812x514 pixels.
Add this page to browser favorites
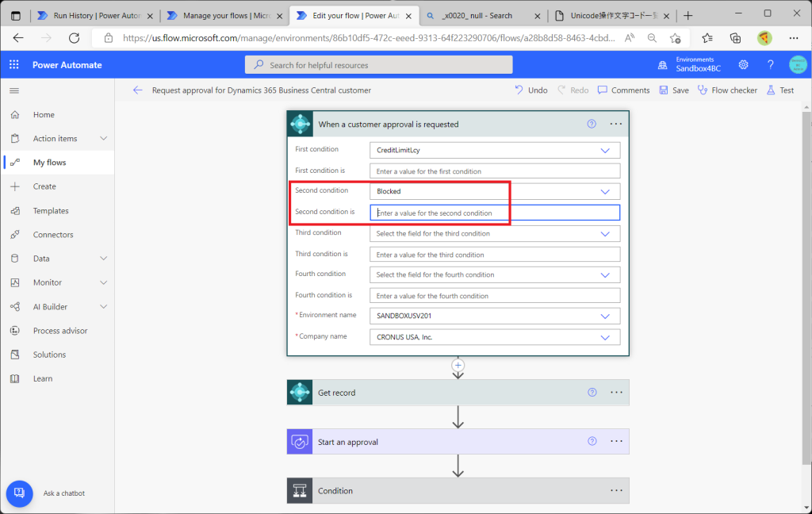[x=675, y=38]
